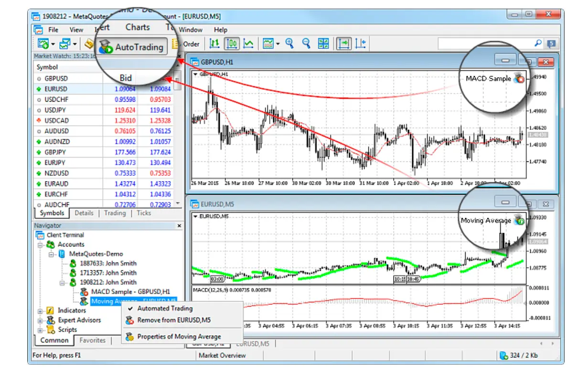The image size is (588, 371).
Task: Switch chart to bar chart mode
Action: pyautogui.click(x=215, y=44)
